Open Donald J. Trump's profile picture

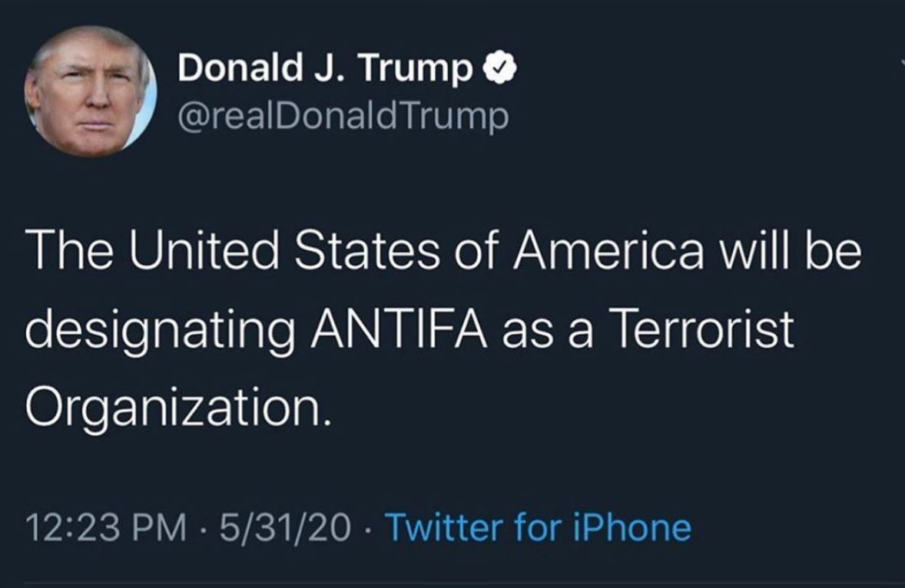click(91, 92)
